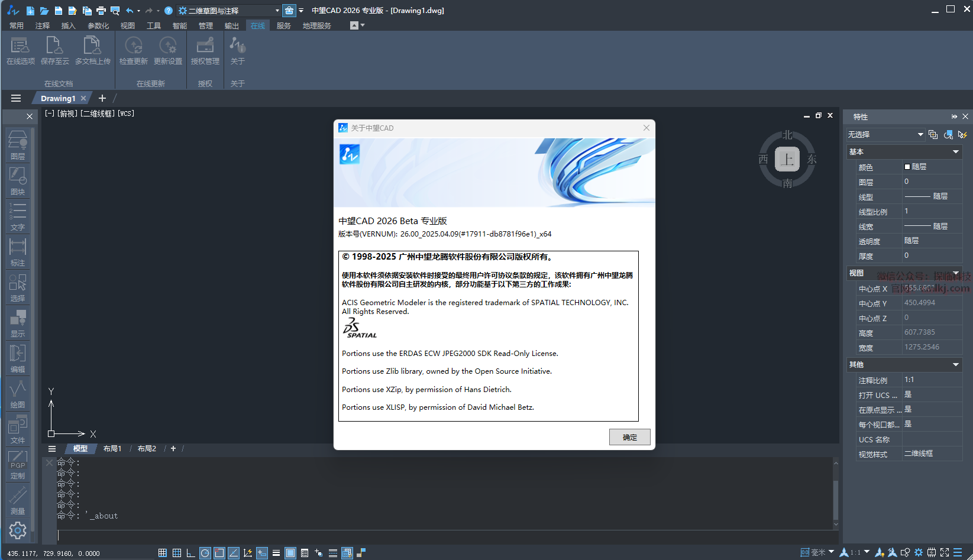Toggle grid display in the status bar
This screenshot has width=973, height=560.
(x=177, y=553)
